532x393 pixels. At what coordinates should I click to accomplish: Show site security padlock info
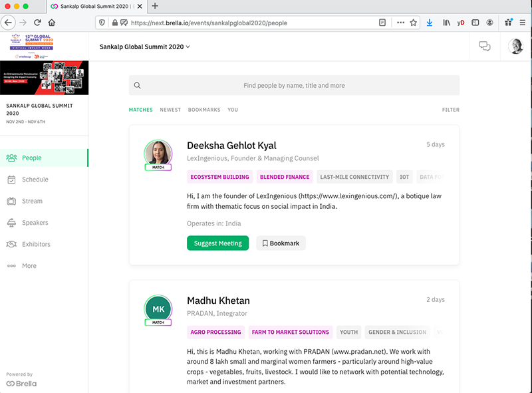(x=115, y=23)
